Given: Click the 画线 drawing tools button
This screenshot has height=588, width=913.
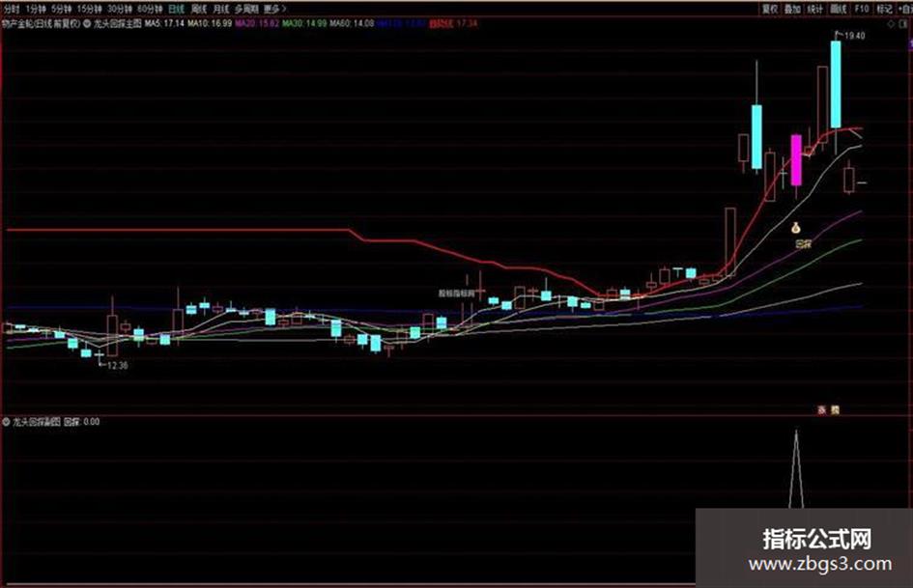Looking at the screenshot, I should pyautogui.click(x=839, y=9).
